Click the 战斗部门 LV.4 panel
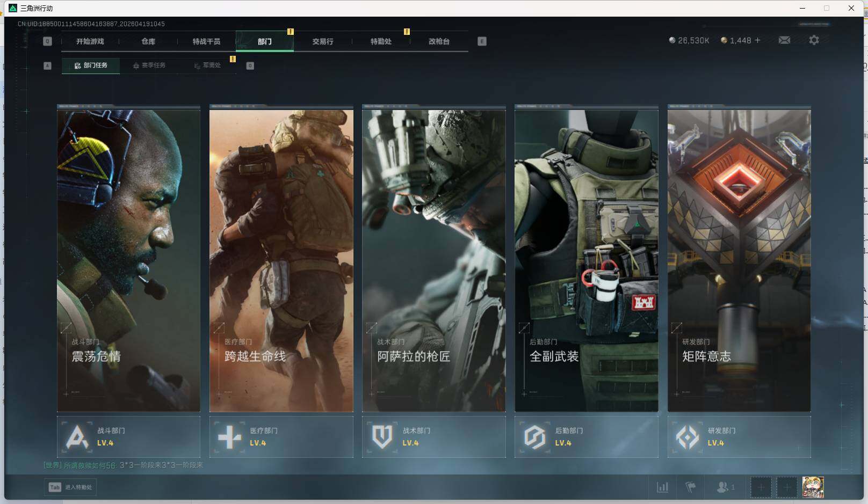Screen dimensions: 868x504 pyautogui.click(x=128, y=437)
